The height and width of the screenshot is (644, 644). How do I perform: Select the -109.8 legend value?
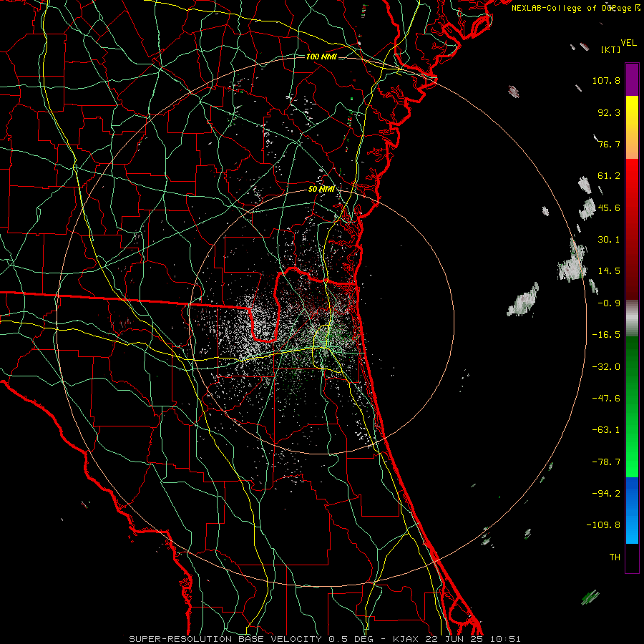(x=604, y=525)
